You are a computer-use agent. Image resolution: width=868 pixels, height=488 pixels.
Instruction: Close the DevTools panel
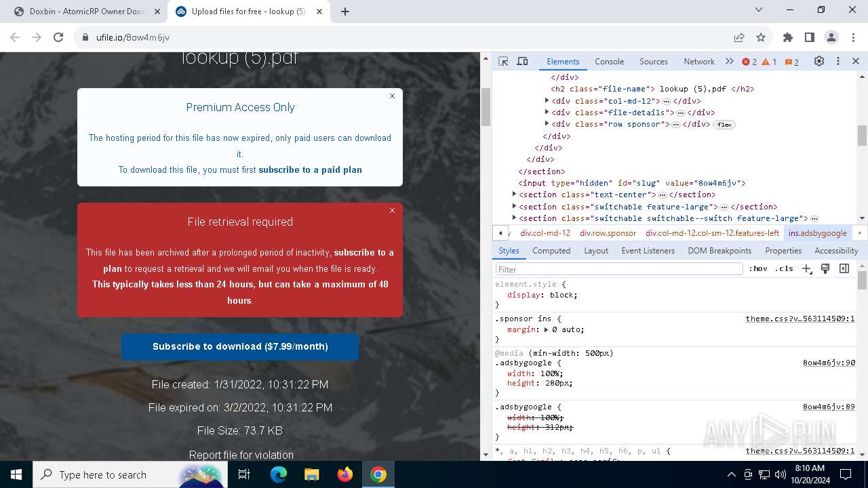tap(856, 61)
